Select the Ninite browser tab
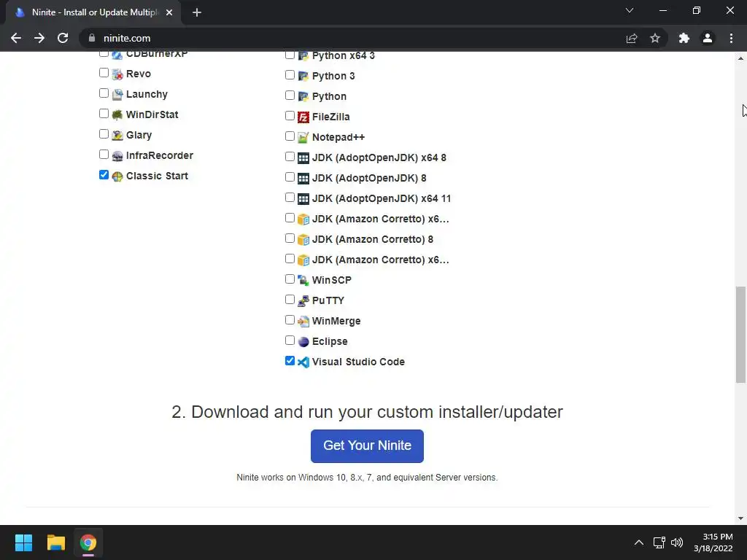The image size is (747, 560). click(x=93, y=12)
